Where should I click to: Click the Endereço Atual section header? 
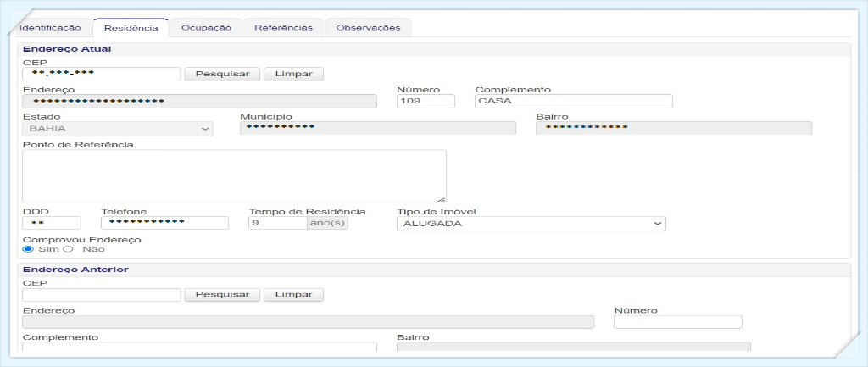[434, 49]
